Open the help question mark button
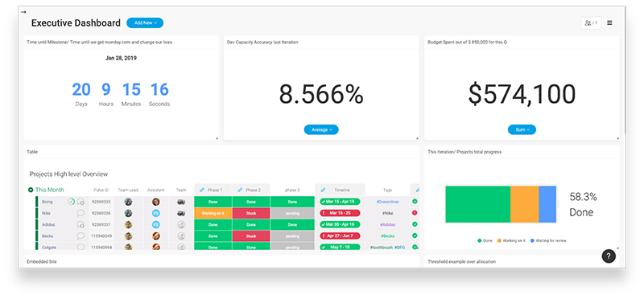This screenshot has height=299, width=644. 609,256
